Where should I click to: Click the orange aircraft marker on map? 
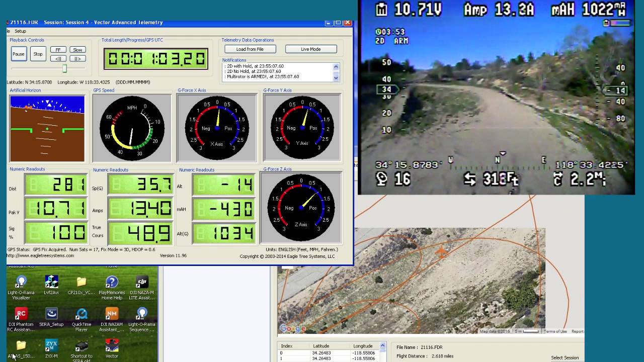[442, 252]
